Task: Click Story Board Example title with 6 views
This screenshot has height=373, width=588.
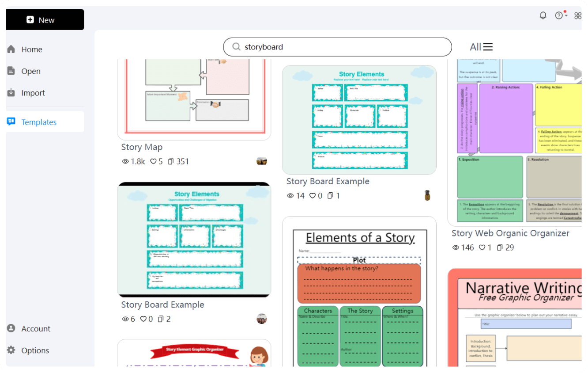Action: (x=163, y=304)
